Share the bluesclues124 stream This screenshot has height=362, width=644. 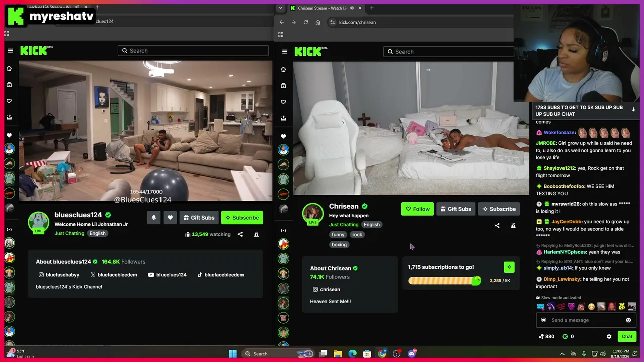(240, 234)
